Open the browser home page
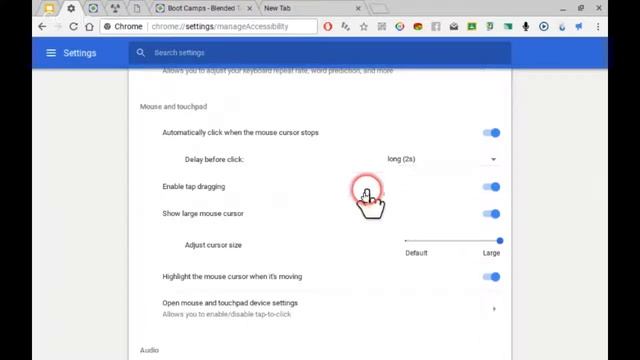Screen dimensions: 640x360 pos(89,27)
